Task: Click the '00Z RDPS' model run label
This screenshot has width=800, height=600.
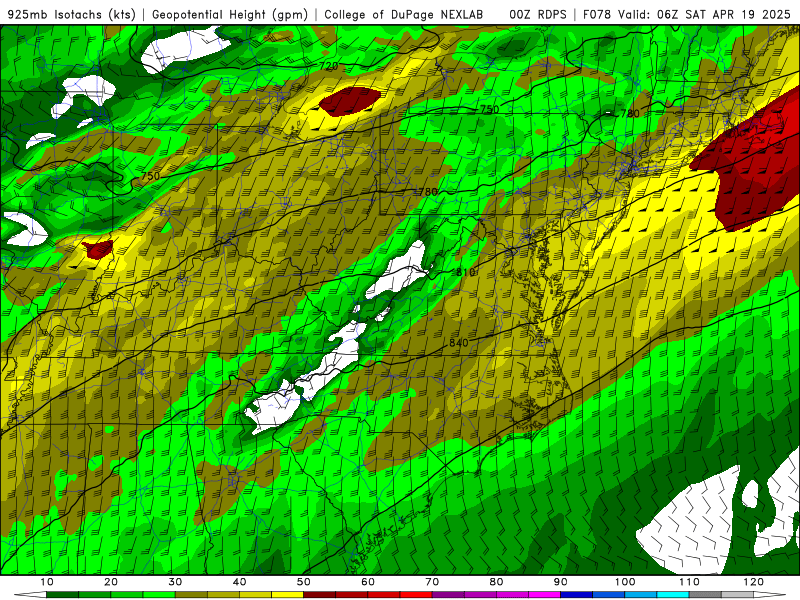Action: coord(538,15)
